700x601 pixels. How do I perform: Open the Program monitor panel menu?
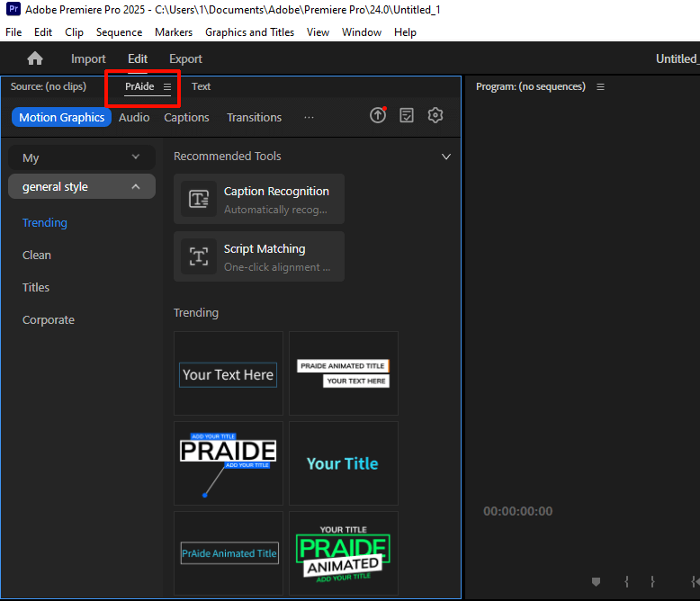(x=600, y=86)
